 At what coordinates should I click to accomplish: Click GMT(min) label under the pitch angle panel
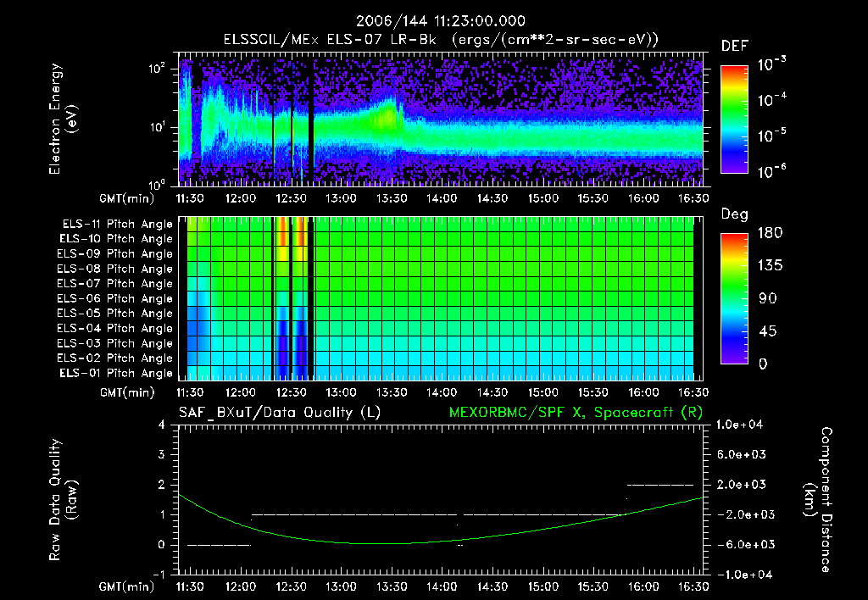[x=127, y=393]
